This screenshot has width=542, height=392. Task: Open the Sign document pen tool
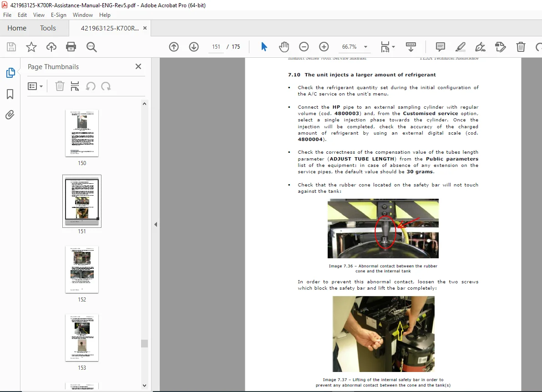tap(481, 47)
